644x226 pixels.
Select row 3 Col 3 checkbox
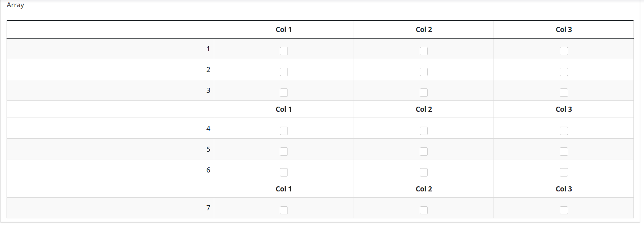tap(564, 92)
